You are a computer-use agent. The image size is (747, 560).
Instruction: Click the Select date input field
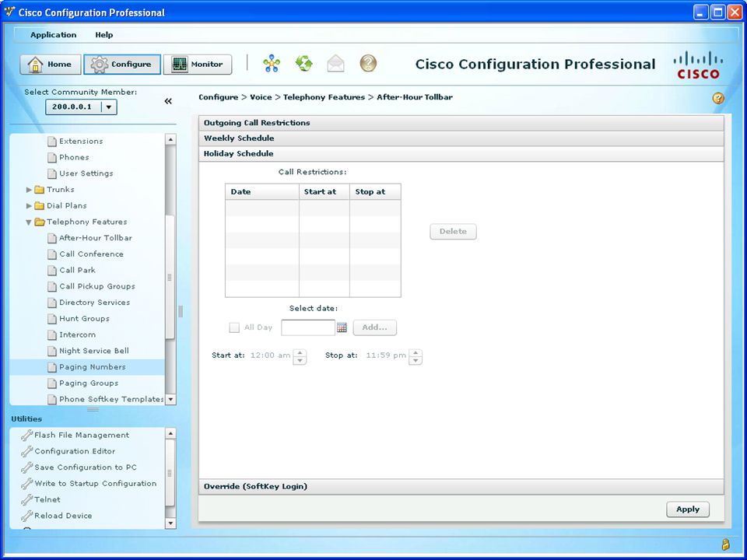coord(308,327)
